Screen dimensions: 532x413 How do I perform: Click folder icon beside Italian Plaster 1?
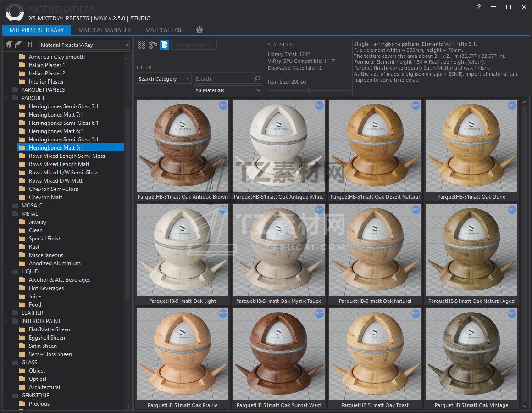[x=22, y=65]
